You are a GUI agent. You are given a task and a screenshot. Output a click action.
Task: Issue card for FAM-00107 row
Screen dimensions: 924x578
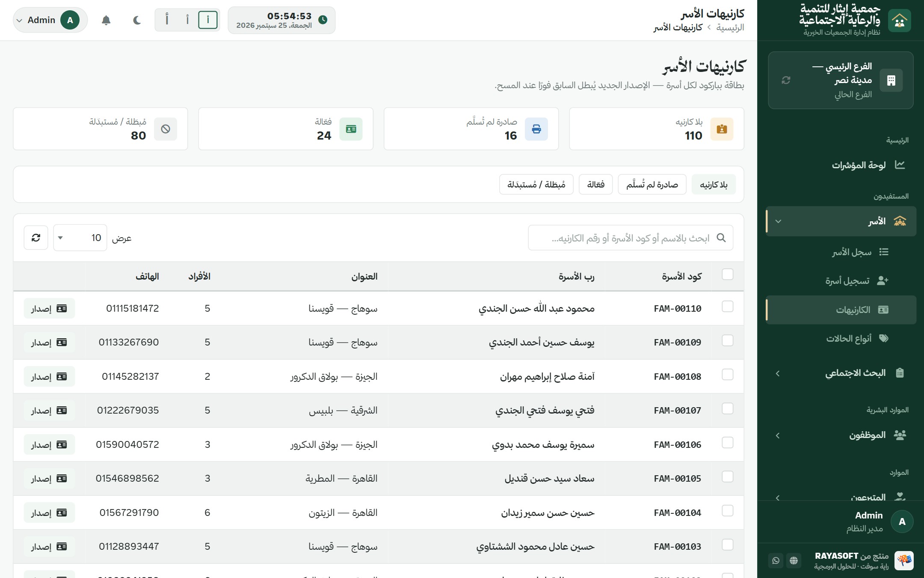pos(49,411)
